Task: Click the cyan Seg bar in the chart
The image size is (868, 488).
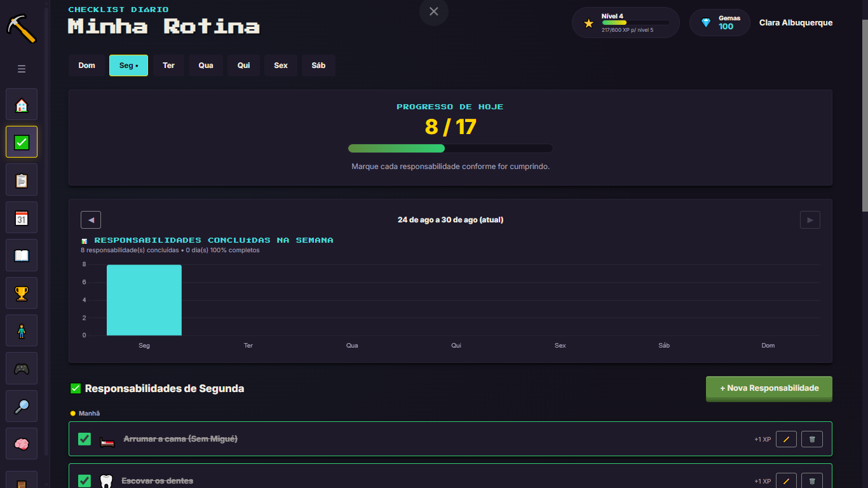Action: point(144,300)
